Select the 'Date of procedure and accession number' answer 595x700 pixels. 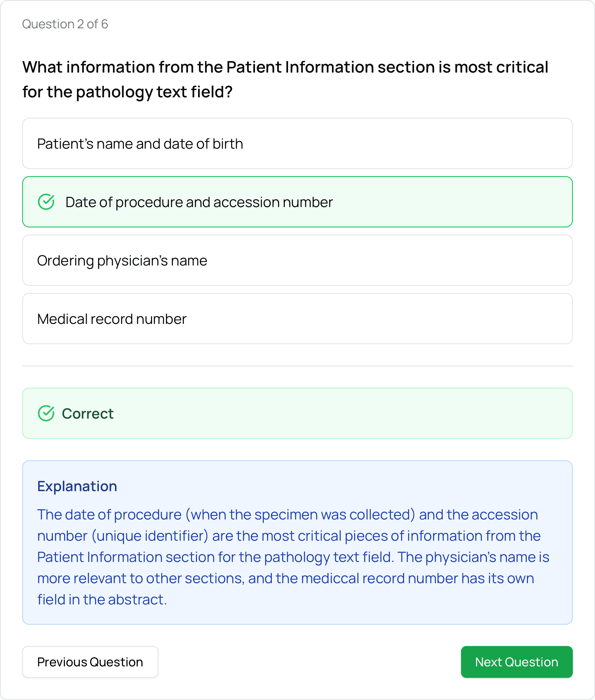click(x=297, y=202)
